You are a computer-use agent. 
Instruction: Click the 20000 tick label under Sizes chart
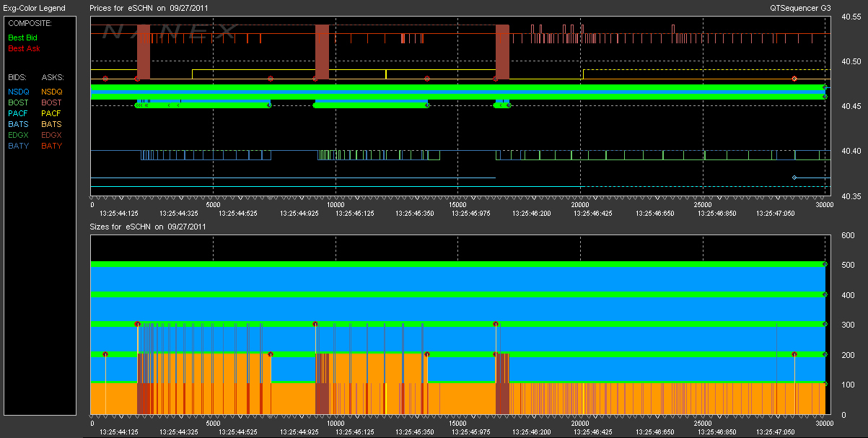(x=580, y=423)
